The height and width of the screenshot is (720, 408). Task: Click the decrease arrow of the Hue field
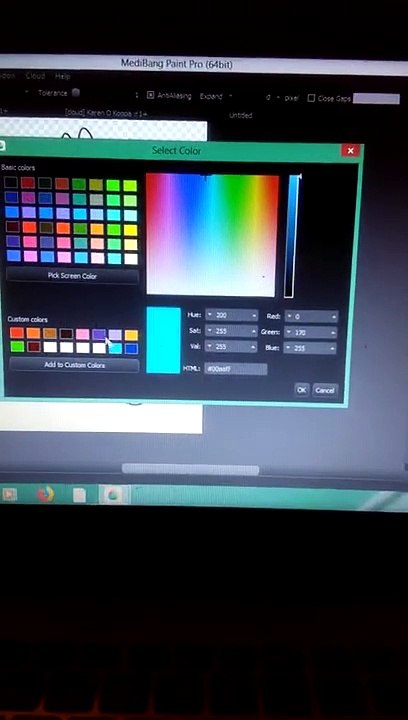[210, 315]
